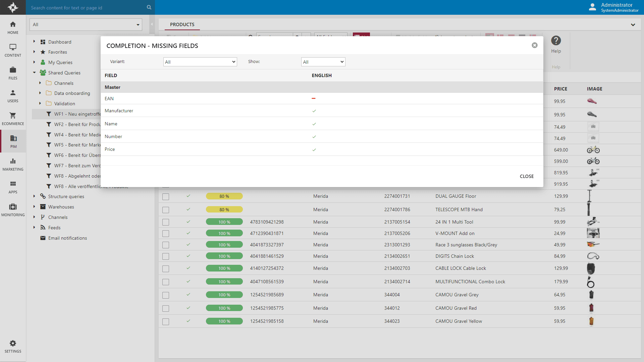The height and width of the screenshot is (362, 644).
Task: Tick checkbox for DIGITS Chain Lock row
Action: tap(166, 256)
